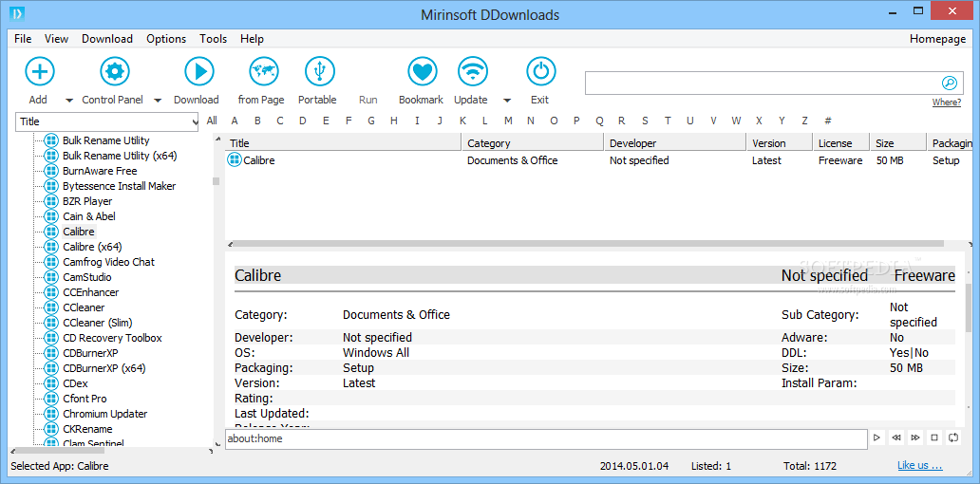The image size is (980, 484).
Task: Click the Portable USB icon
Action: 320,71
